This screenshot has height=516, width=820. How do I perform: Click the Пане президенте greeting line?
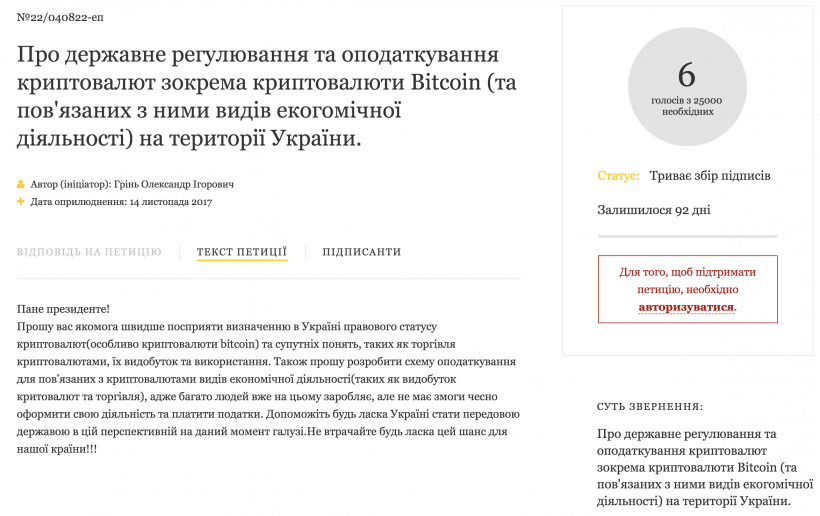click(x=63, y=309)
